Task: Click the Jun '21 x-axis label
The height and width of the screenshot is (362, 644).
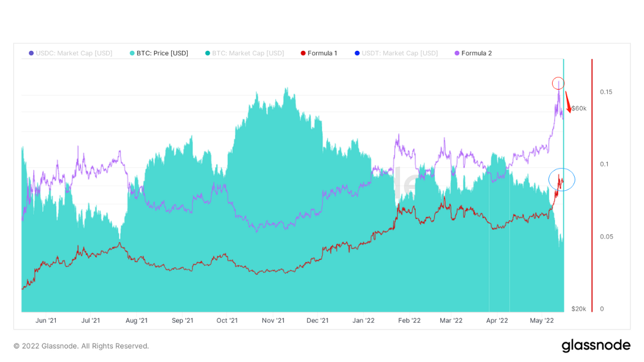Action: 46,320
